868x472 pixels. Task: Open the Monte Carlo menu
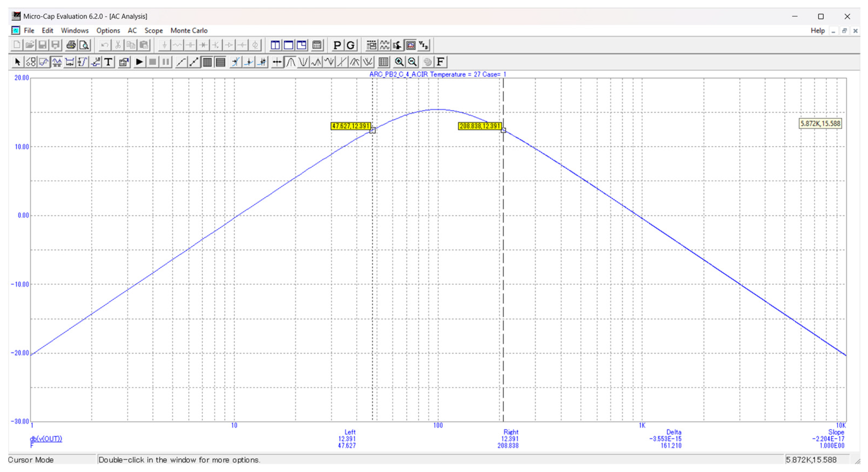click(x=189, y=30)
